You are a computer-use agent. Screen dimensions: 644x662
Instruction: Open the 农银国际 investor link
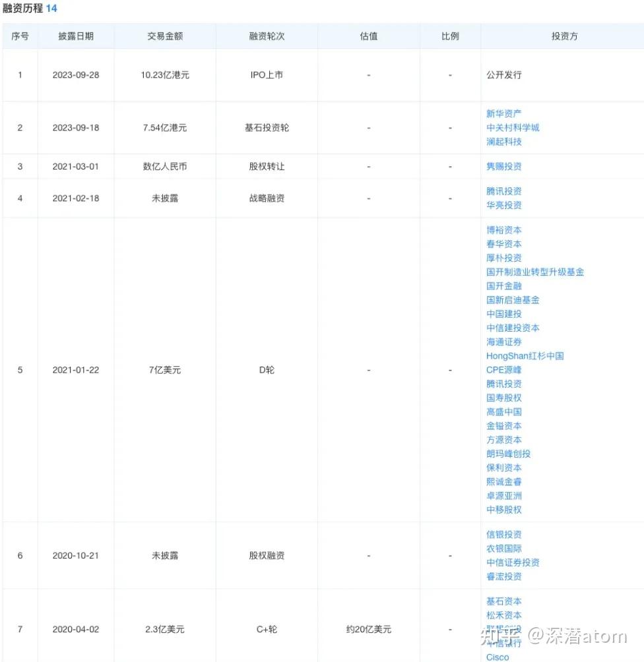tap(503, 549)
